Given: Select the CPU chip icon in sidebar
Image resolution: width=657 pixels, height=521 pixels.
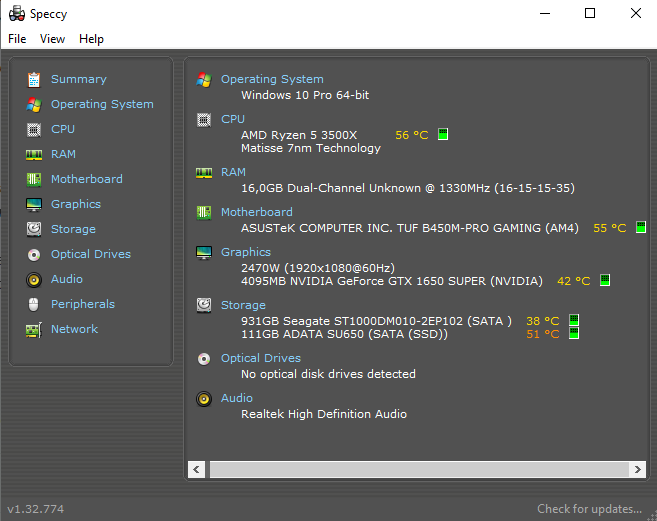Looking at the screenshot, I should click(x=34, y=130).
